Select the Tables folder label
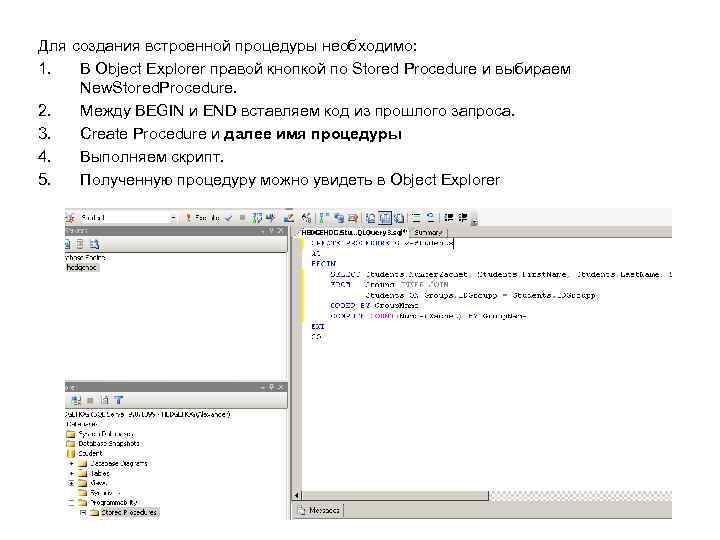The image size is (720, 540). click(100, 473)
